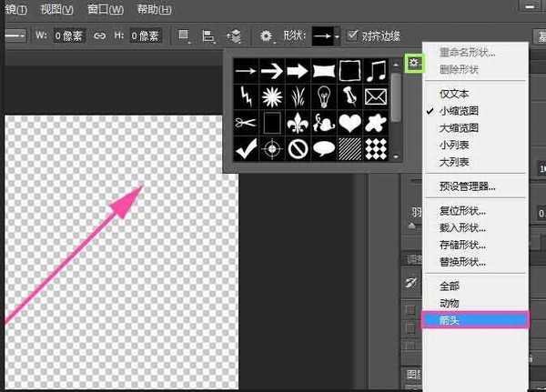Open the path alignment icon
Screen dimensions: 546x392
[x=208, y=35]
